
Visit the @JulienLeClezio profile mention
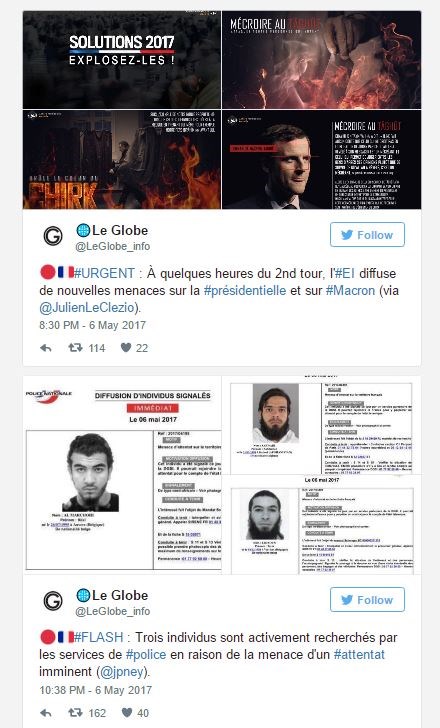89,307
